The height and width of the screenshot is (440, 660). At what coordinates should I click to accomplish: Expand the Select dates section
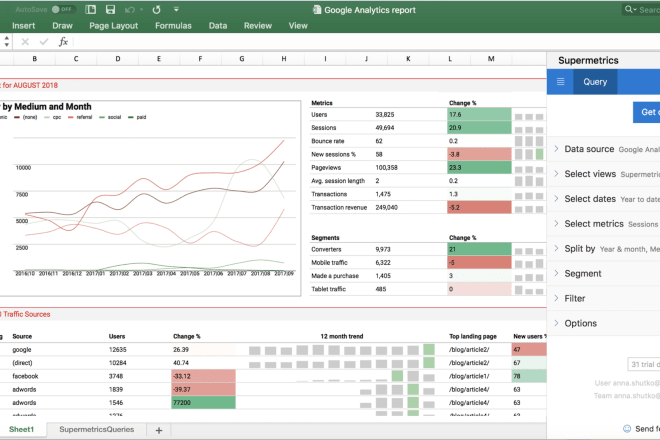click(x=603, y=199)
